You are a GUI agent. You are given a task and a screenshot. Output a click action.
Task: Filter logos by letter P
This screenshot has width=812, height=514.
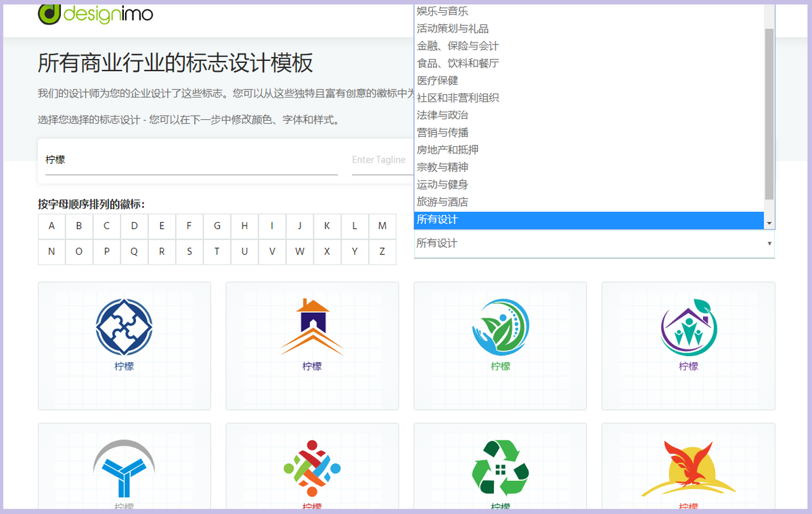tap(107, 252)
